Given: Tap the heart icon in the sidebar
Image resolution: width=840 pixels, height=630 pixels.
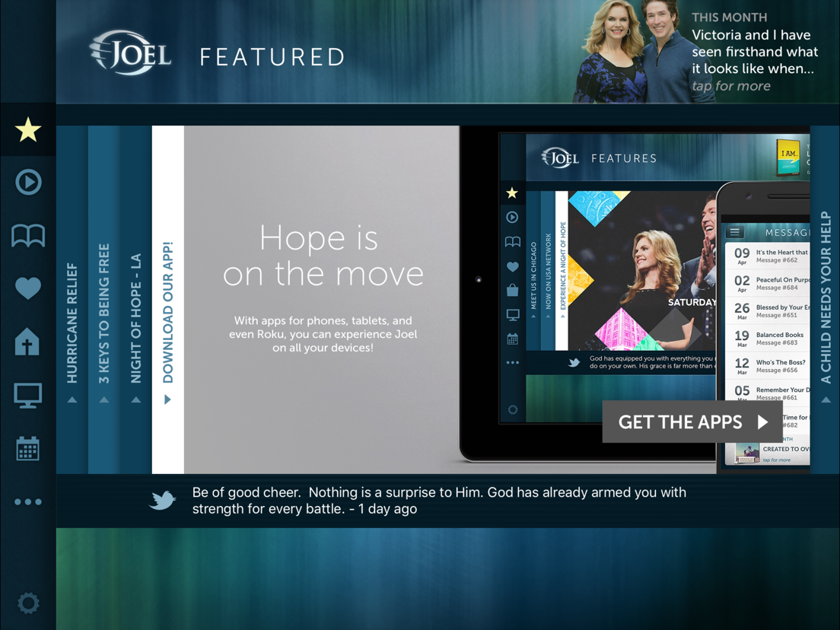Looking at the screenshot, I should pos(28,288).
